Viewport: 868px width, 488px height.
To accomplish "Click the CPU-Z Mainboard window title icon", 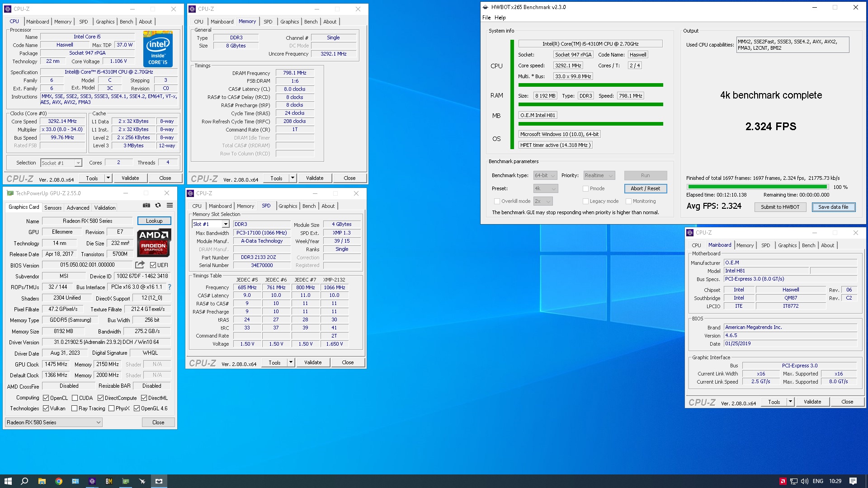I will (x=690, y=233).
